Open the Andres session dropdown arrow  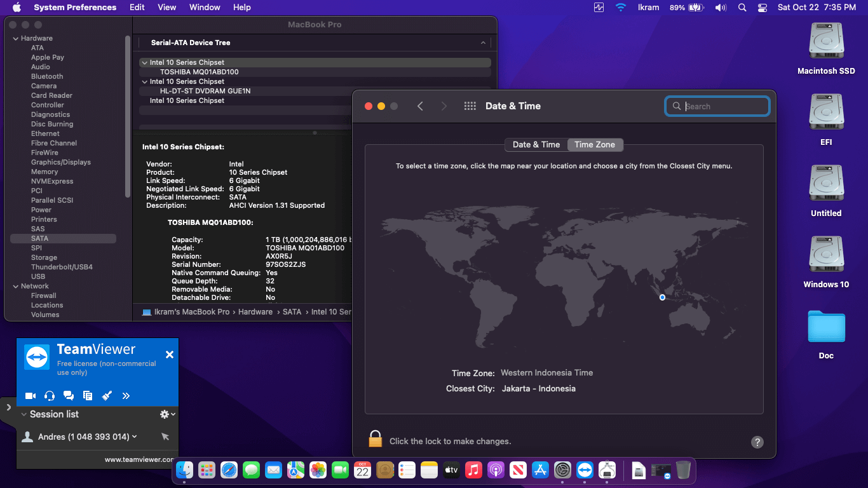click(135, 437)
